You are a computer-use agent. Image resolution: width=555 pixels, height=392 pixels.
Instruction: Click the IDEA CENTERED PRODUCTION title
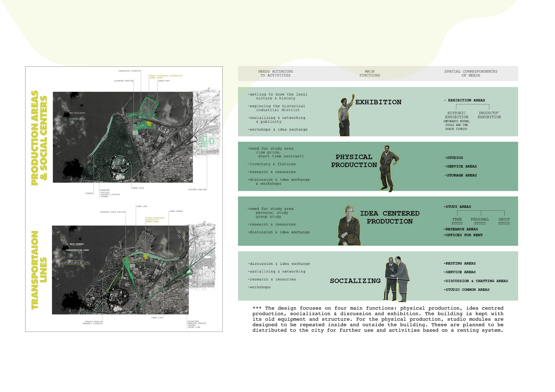[390, 217]
